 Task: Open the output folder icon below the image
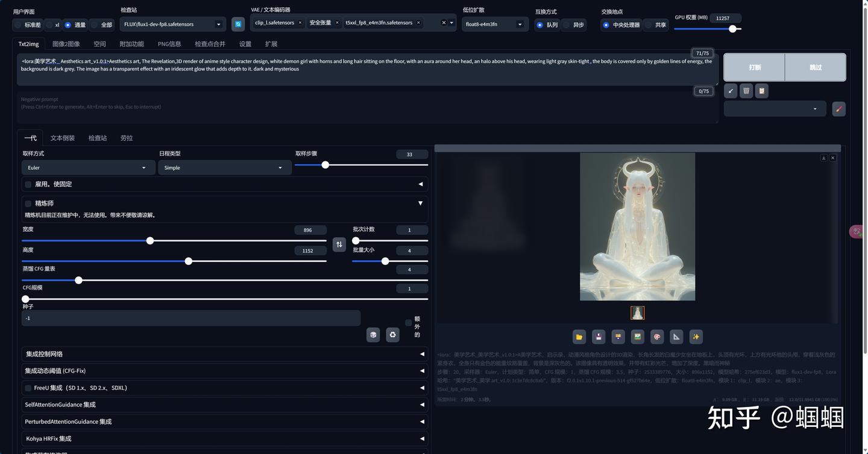click(x=579, y=337)
